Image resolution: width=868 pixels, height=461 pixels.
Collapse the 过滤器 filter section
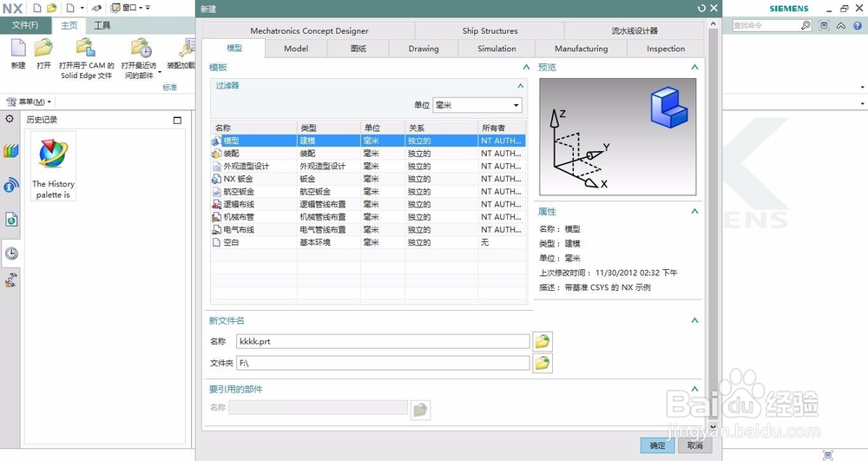tap(520, 86)
